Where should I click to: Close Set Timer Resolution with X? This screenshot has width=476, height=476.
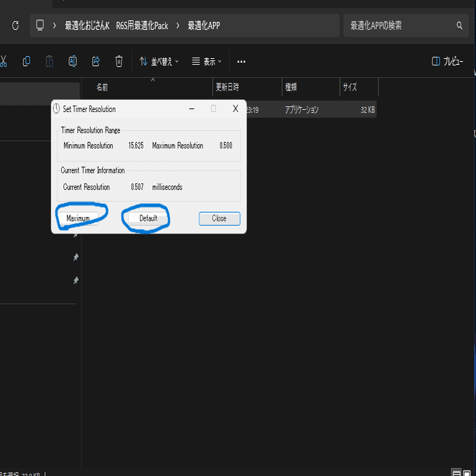(x=235, y=108)
